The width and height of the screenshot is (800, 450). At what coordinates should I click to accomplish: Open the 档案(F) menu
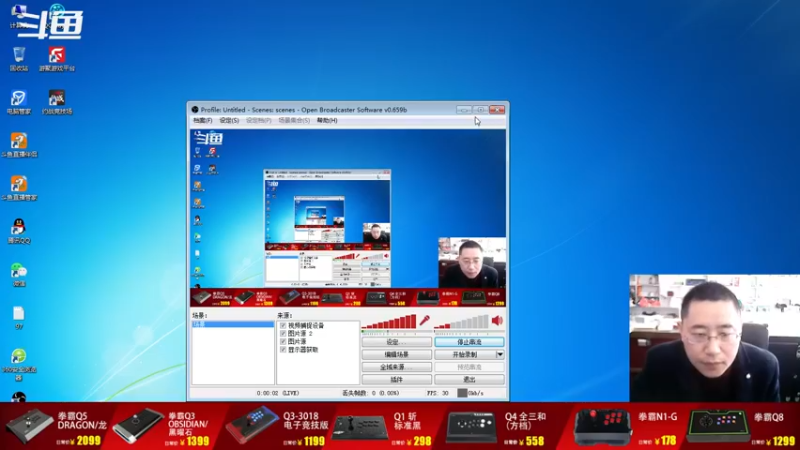click(203, 120)
